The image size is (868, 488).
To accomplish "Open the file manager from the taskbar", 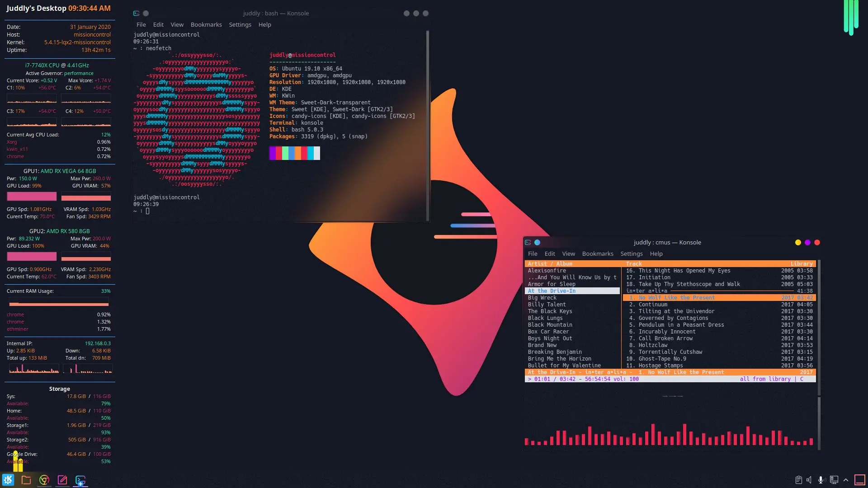I will 26,480.
